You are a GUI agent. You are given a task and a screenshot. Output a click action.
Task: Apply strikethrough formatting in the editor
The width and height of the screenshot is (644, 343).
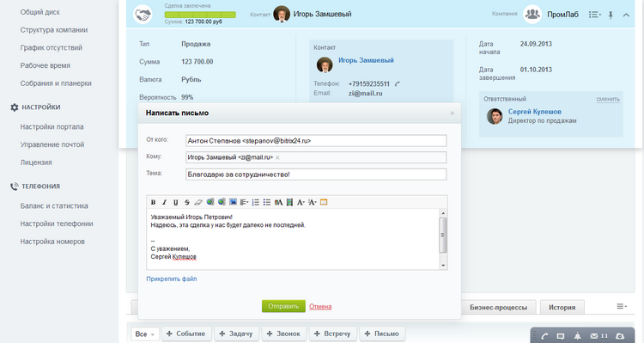click(187, 202)
